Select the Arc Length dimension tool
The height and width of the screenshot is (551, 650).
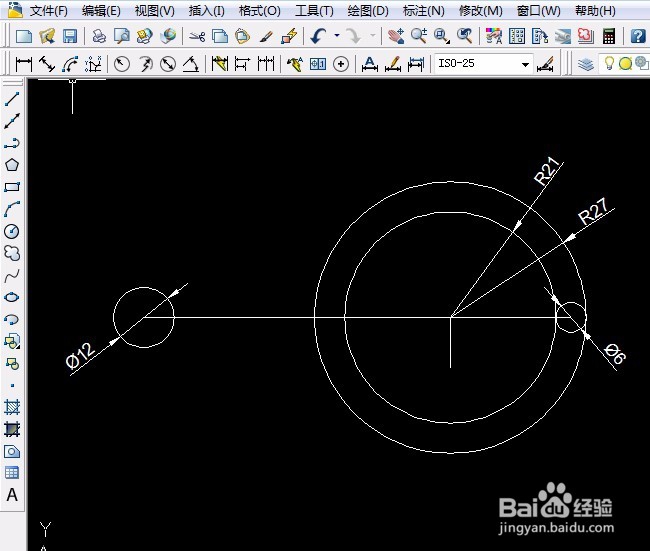[70, 64]
